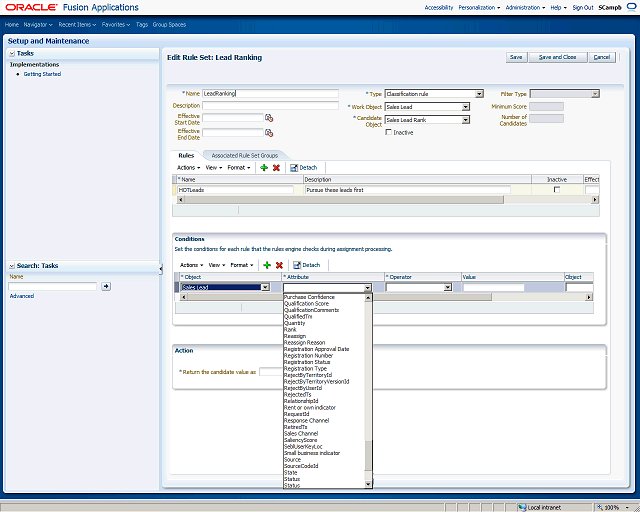Open the Navigator menu
Image resolution: width=640 pixels, height=512 pixels.
pyautogui.click(x=38, y=24)
